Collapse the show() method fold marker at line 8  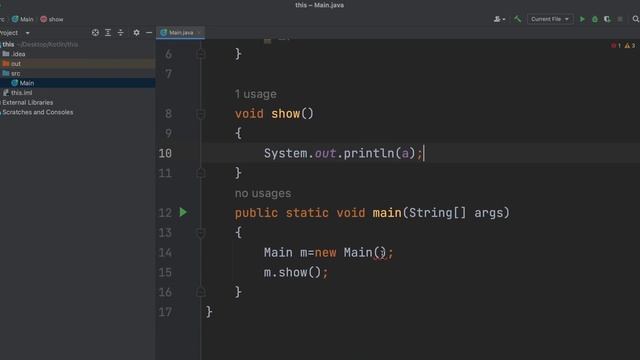pos(200,114)
